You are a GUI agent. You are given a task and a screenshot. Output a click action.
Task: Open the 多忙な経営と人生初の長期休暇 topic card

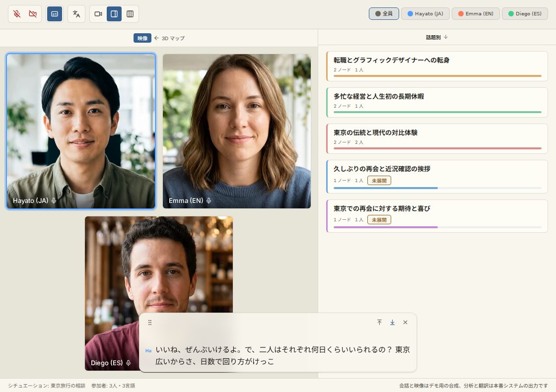pos(437,102)
